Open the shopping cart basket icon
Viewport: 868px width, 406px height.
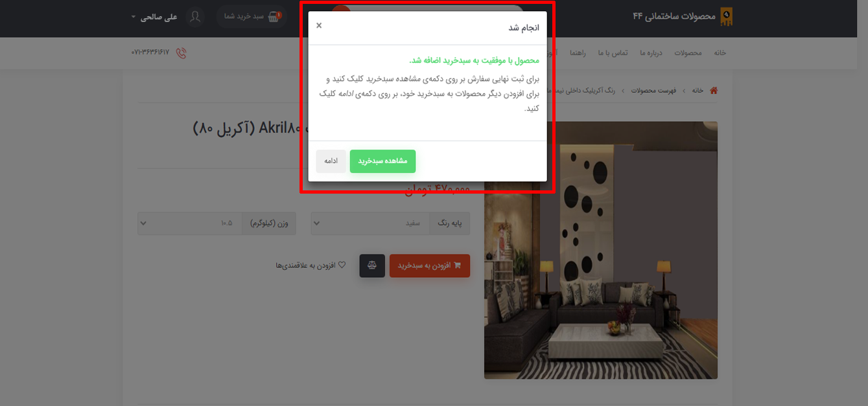tap(275, 16)
